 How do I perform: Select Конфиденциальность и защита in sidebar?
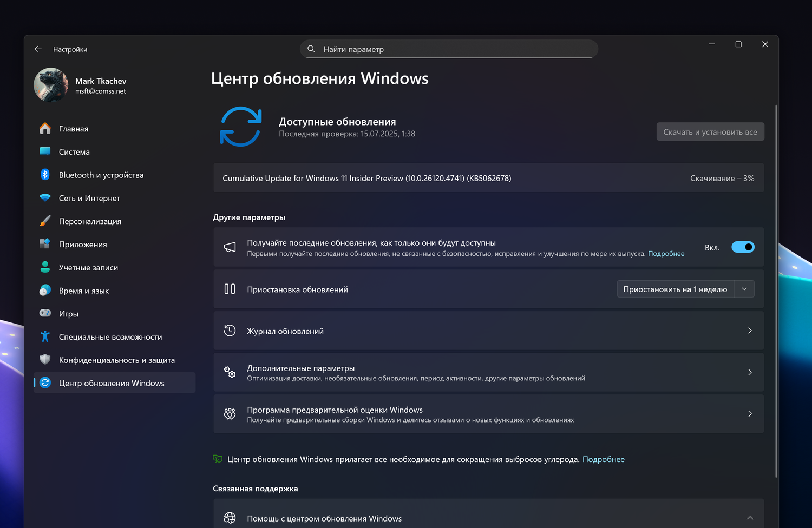pos(114,360)
